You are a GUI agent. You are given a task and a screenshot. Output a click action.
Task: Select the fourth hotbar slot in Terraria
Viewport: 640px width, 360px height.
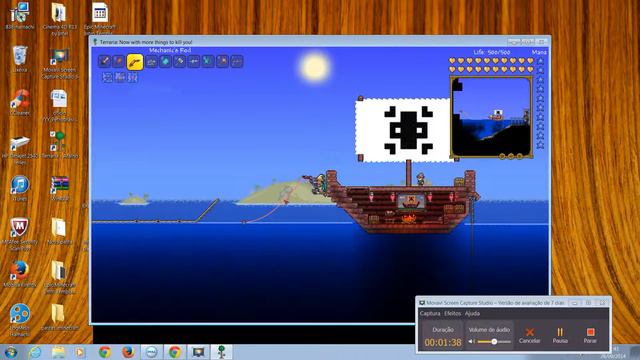[151, 62]
